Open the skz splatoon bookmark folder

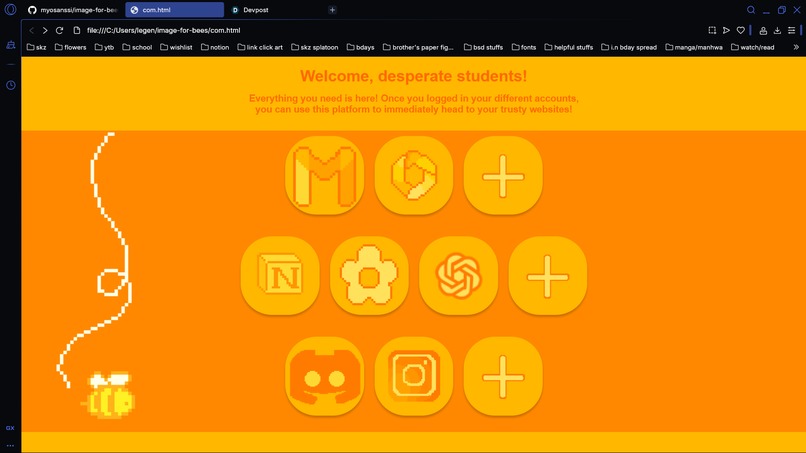pyautogui.click(x=315, y=47)
